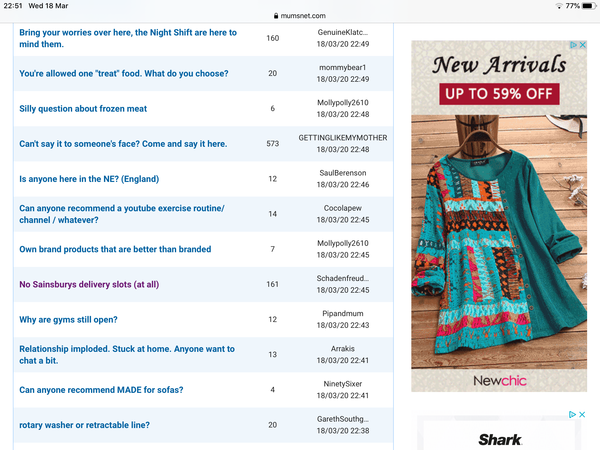Open 'No Sainsburys delivery slots' thread

89,284
